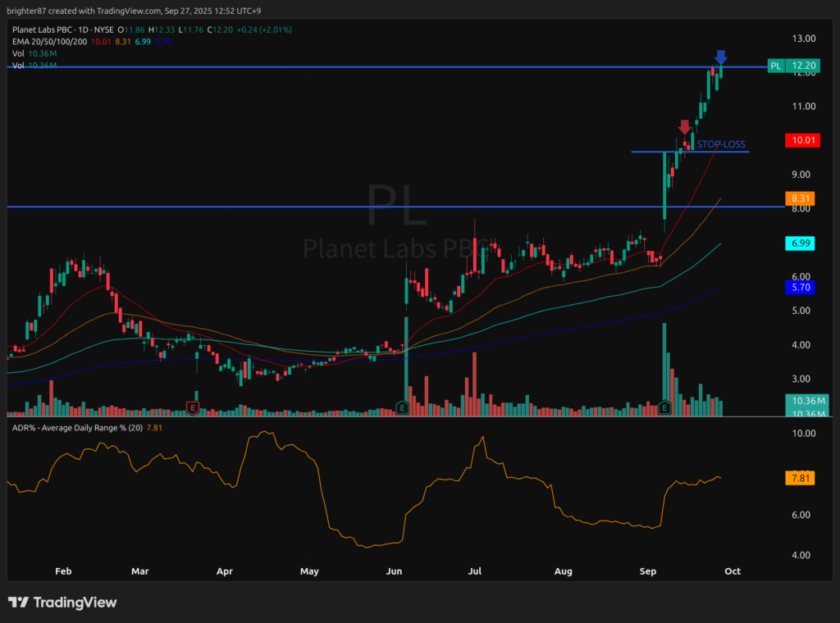Click the 5.70 value in EMA legend
The height and width of the screenshot is (623, 840).
[163, 42]
